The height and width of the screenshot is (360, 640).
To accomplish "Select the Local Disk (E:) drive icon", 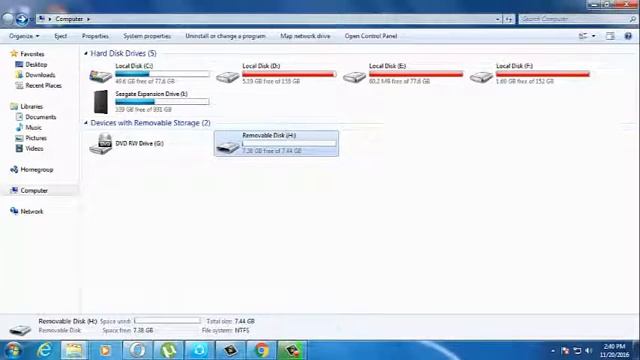I will [354, 76].
